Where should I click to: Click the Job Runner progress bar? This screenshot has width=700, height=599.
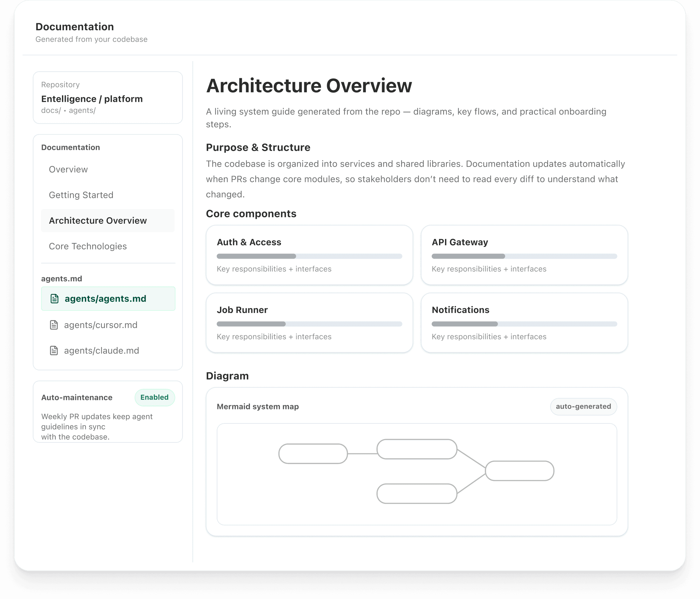point(309,324)
